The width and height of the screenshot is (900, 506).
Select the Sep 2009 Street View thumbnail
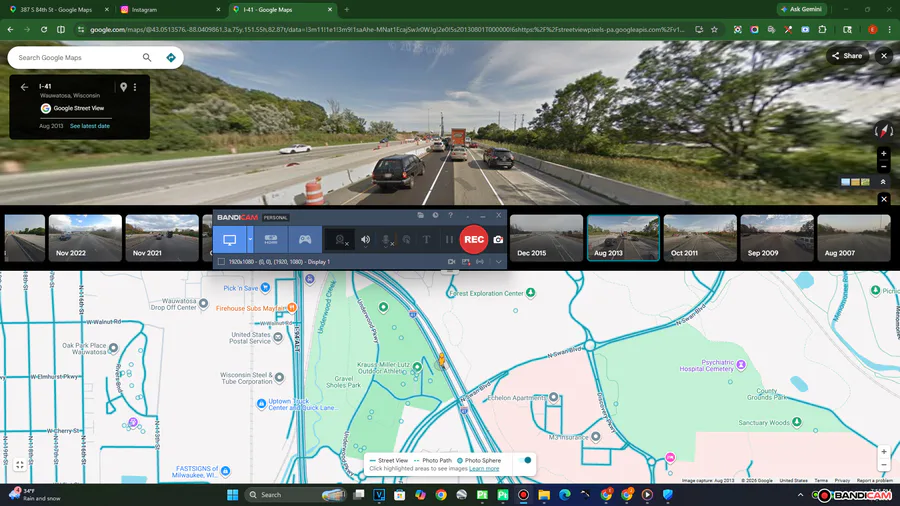[x=777, y=238]
